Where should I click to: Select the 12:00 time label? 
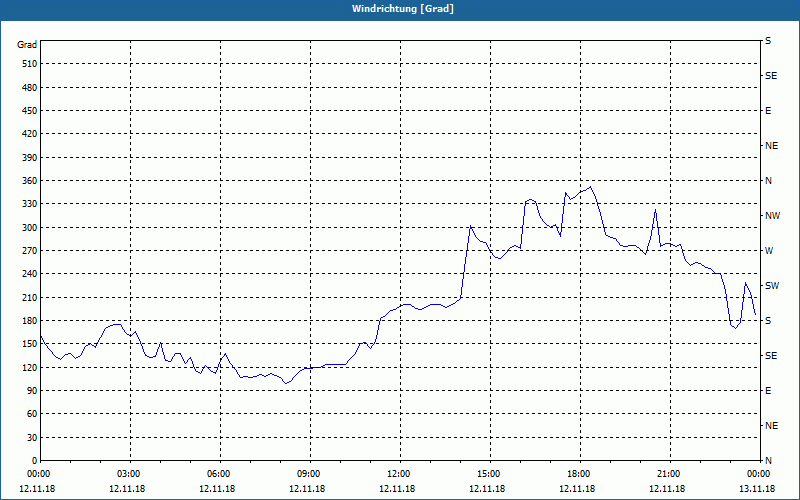pos(399,474)
